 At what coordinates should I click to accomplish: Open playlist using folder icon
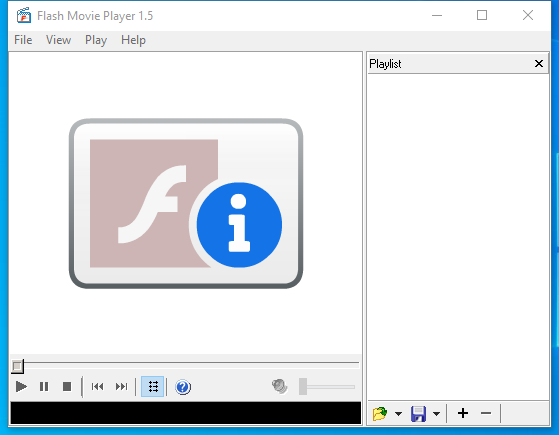380,414
